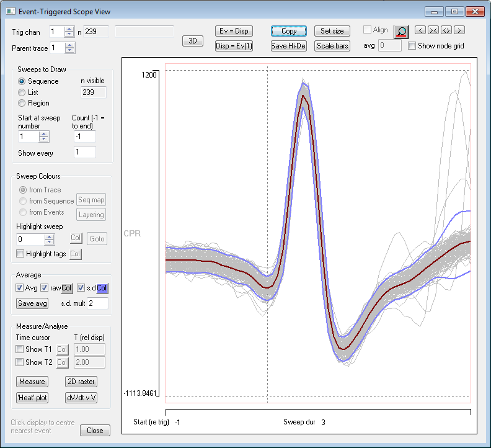Click the blue s.d Col colour swatch
Viewport: 491px width, 448px height.
(x=102, y=288)
